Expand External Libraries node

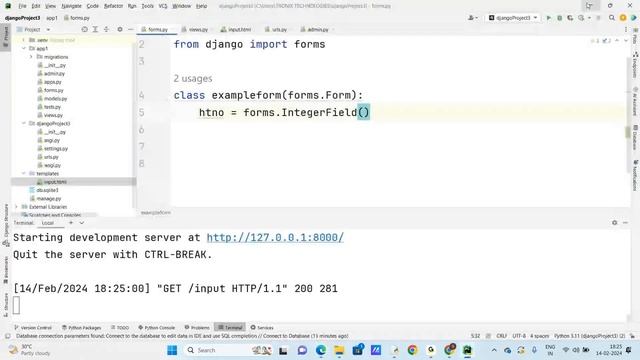(16, 207)
